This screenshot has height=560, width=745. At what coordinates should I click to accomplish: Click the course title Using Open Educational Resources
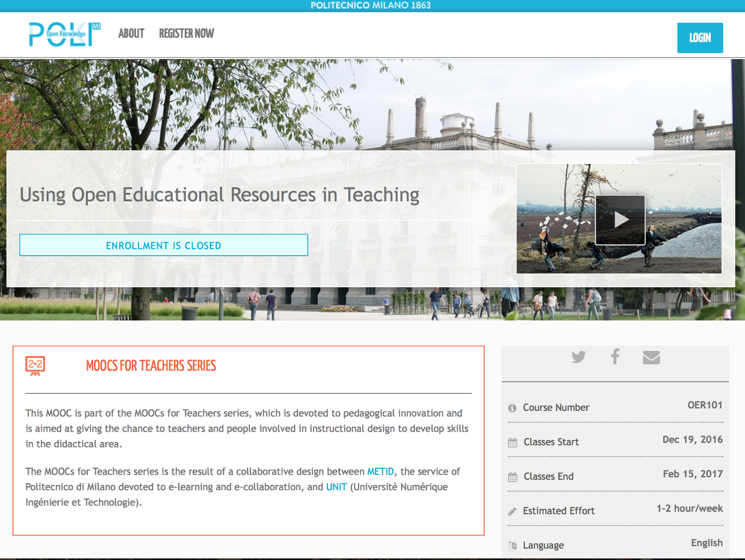219,195
